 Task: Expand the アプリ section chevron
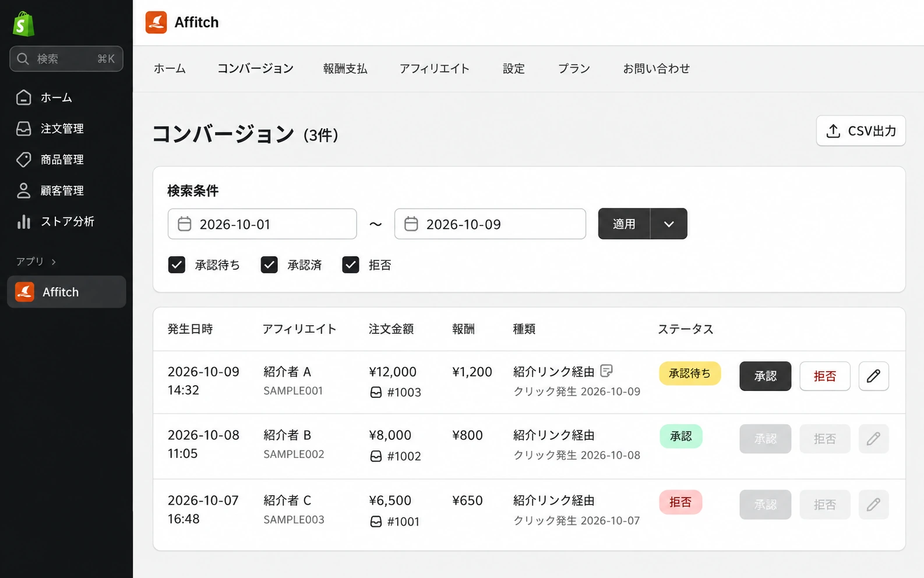[54, 262]
